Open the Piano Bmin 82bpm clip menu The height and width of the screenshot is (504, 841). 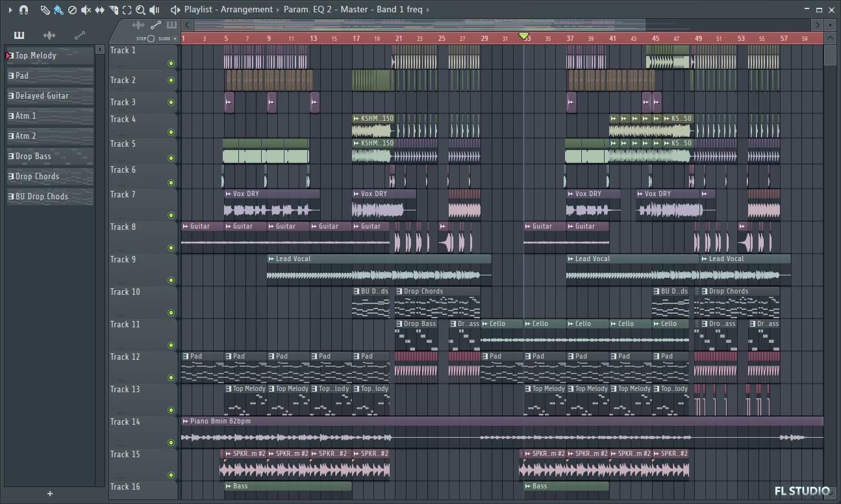[185, 422]
